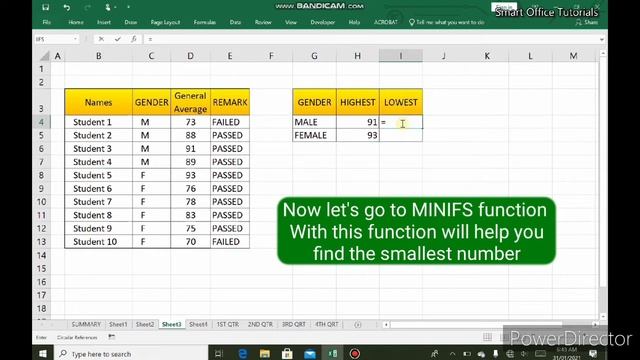Click the FAILED remark for Student 1
This screenshot has width=640, height=360.
tap(230, 122)
